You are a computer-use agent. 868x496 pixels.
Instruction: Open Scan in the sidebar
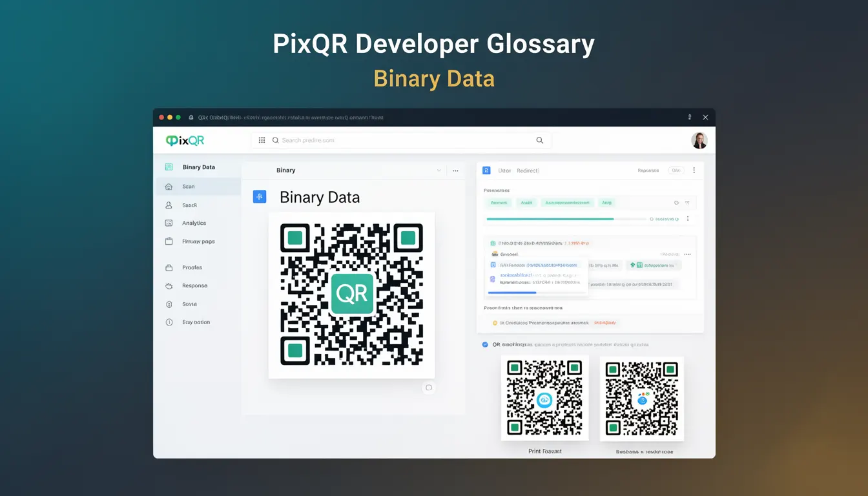198,187
